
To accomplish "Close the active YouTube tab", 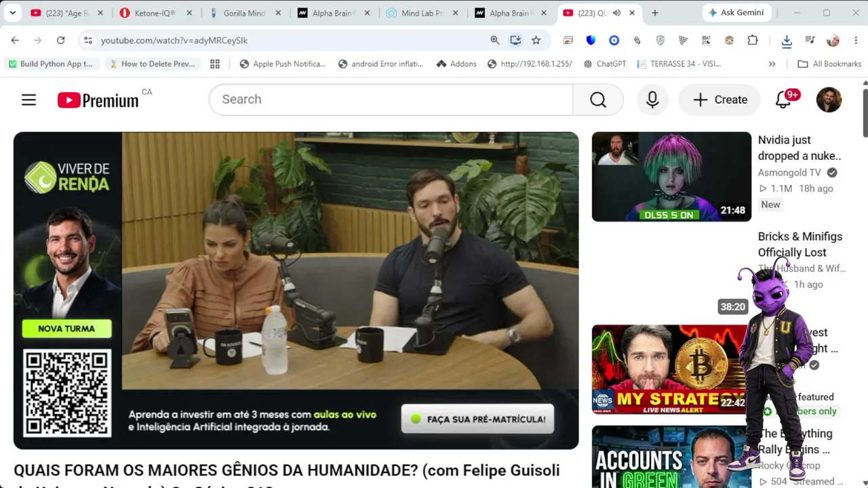I will coord(632,13).
